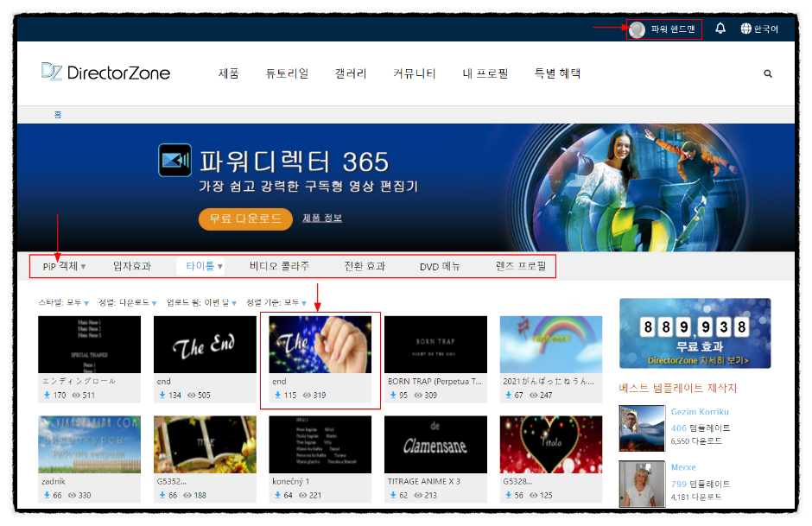This screenshot has height=526, width=812.
Task: Open the 406 템플레이트 link
Action: [701, 428]
